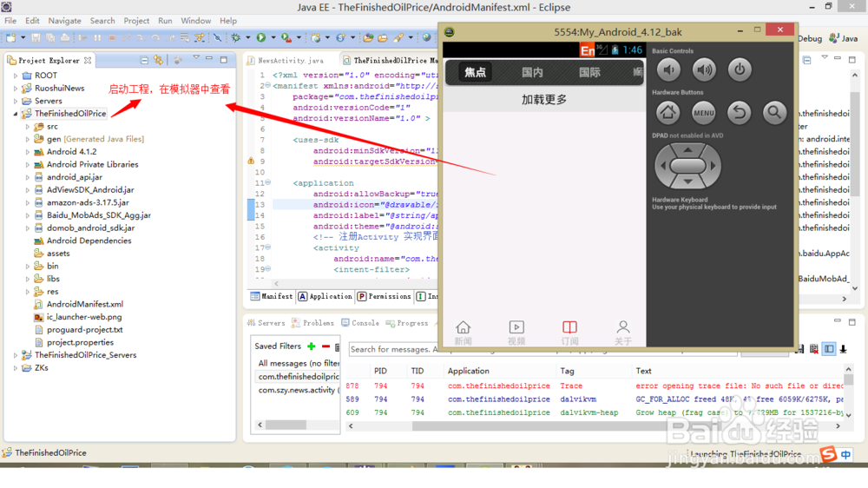Open the Navigate menu

(x=64, y=21)
